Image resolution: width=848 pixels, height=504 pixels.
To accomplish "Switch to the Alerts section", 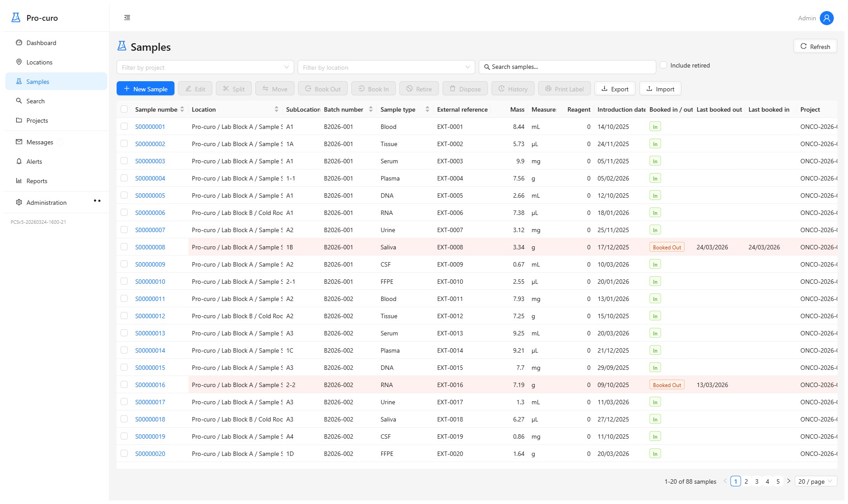I will tap(34, 161).
